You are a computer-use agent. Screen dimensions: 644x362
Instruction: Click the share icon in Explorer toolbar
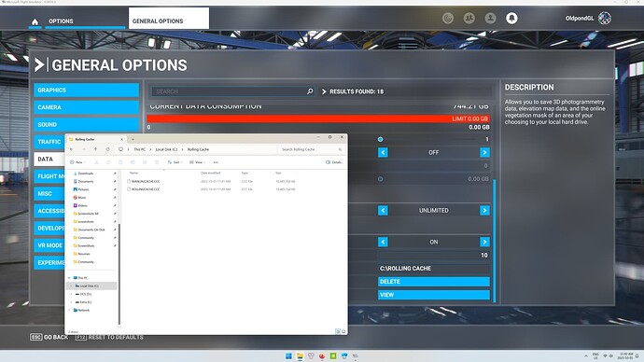click(x=145, y=162)
